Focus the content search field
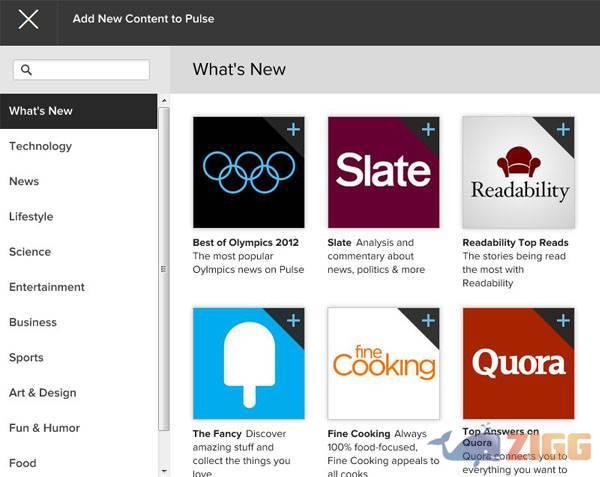 81,70
